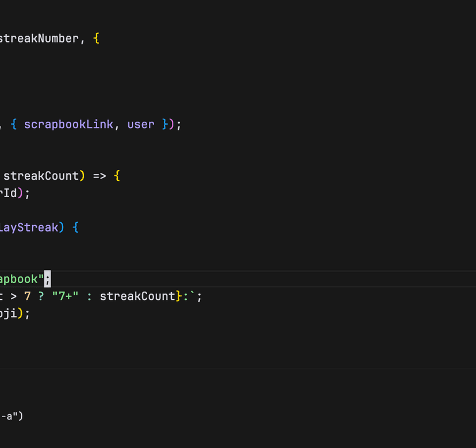Click the ternary question mark operator

click(x=41, y=296)
